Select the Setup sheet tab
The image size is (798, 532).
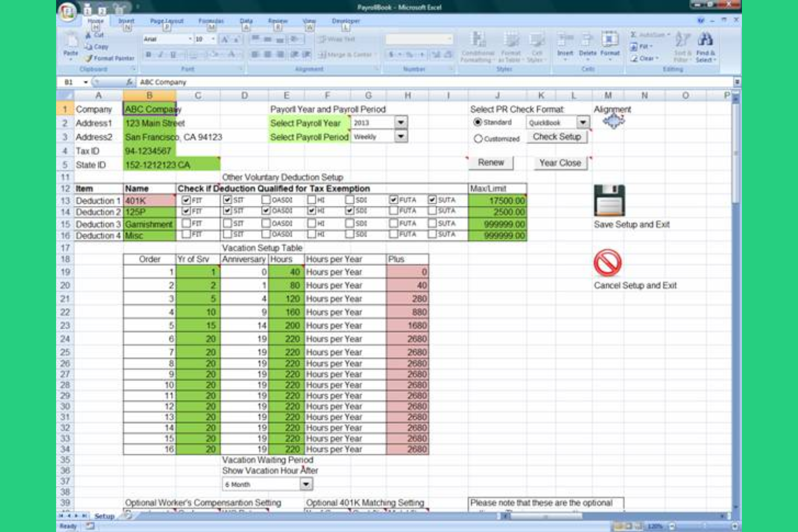click(x=104, y=516)
